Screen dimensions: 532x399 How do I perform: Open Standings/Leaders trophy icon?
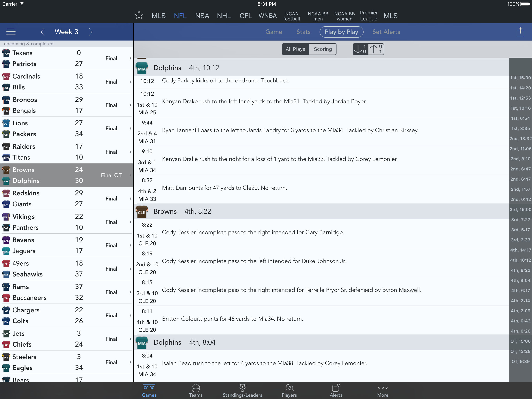(242, 388)
